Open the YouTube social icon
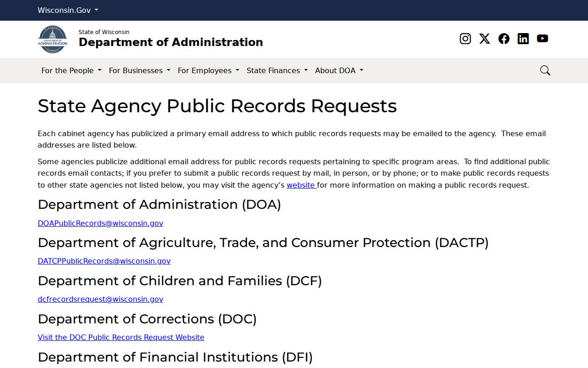Image resolution: width=588 pixels, height=368 pixels. click(543, 39)
